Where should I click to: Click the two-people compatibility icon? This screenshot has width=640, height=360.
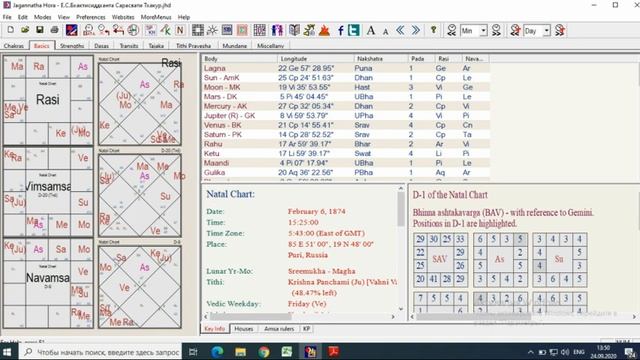277,30
